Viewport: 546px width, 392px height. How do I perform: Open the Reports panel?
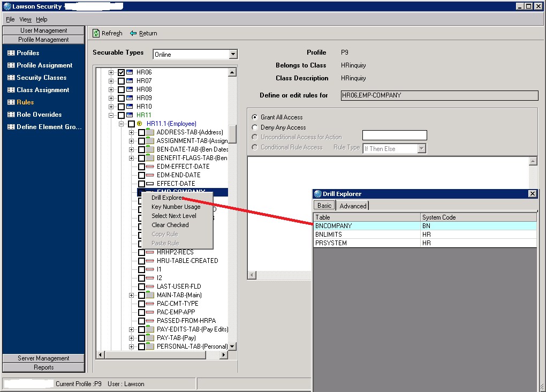tap(43, 367)
